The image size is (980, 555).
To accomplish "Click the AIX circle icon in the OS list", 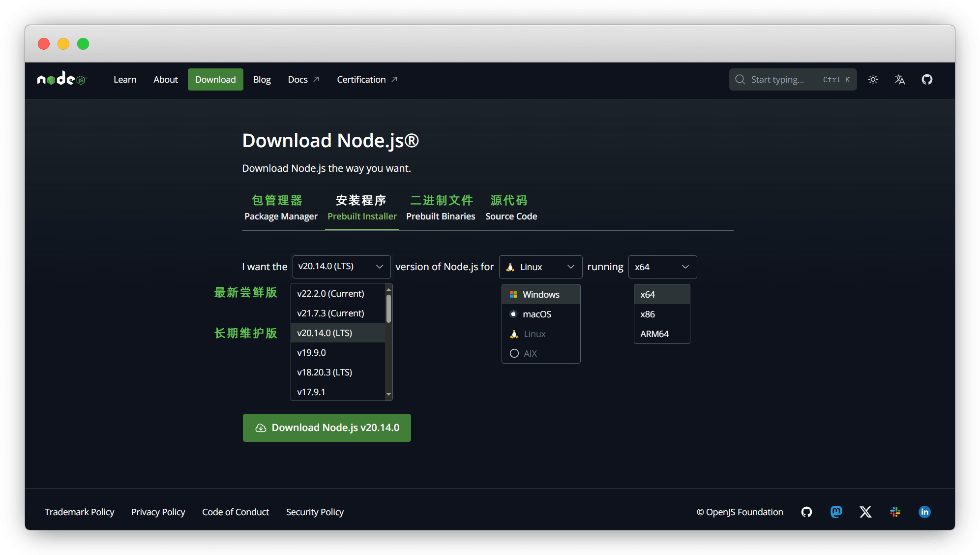I will click(x=514, y=353).
